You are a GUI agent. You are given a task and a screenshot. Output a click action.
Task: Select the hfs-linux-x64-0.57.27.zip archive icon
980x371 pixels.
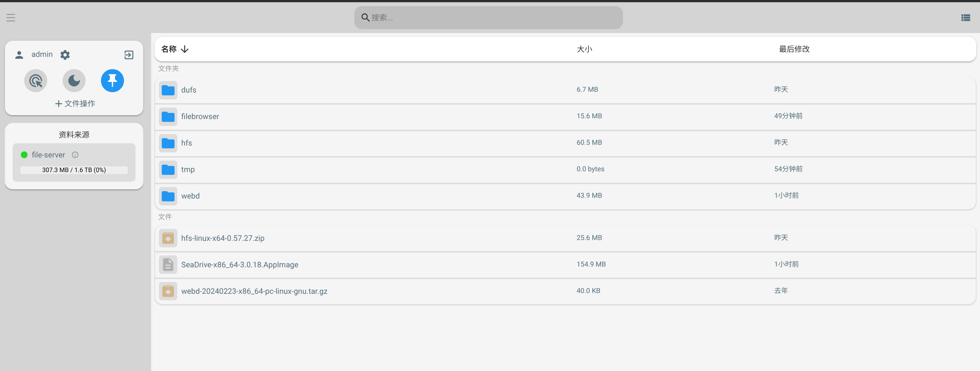coord(168,238)
